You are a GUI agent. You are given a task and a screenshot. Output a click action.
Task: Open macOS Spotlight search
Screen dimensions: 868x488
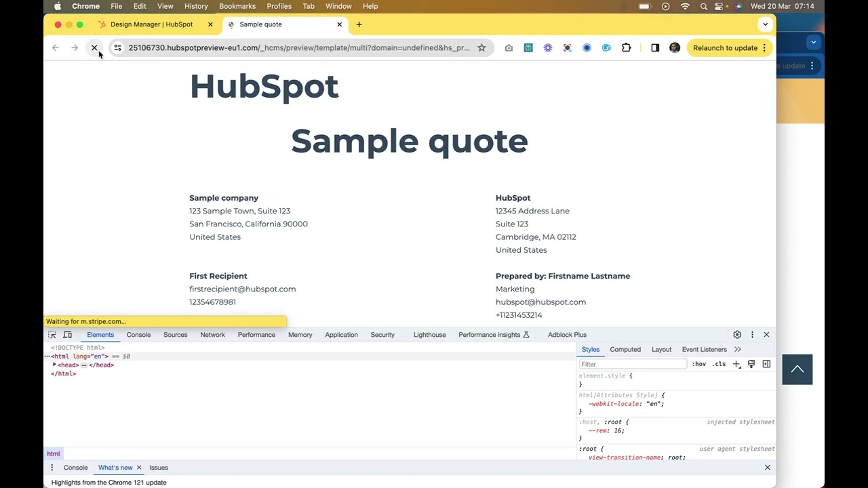click(x=704, y=6)
